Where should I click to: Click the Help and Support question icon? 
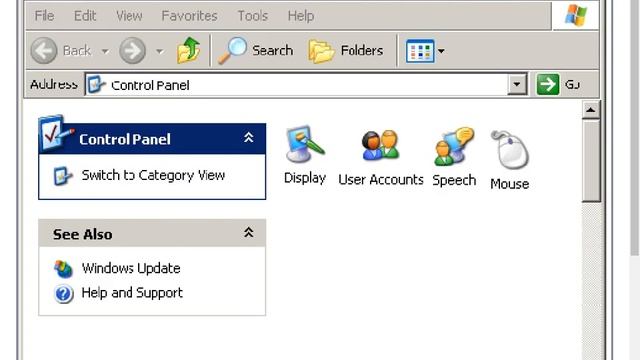pyautogui.click(x=64, y=294)
